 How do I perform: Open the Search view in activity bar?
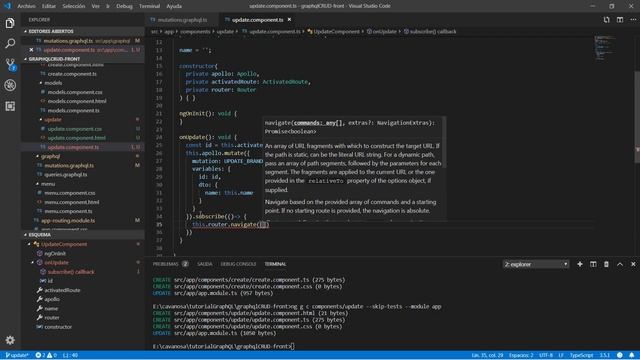tap(10, 43)
